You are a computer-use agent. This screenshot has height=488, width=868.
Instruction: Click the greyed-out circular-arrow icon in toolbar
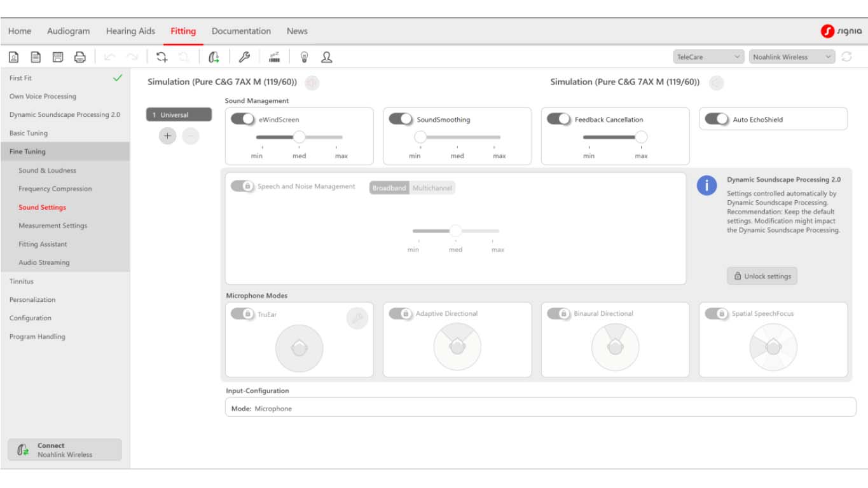click(x=184, y=57)
